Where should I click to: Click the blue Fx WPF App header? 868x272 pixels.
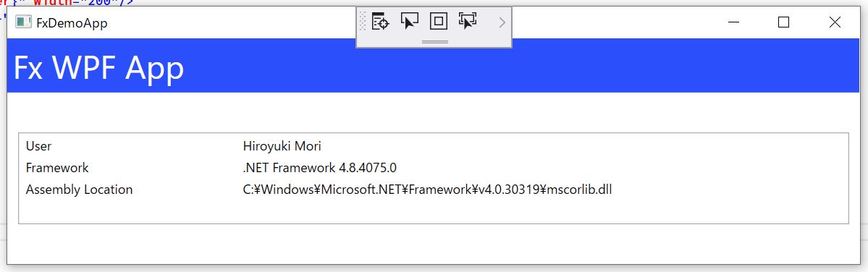(x=434, y=65)
